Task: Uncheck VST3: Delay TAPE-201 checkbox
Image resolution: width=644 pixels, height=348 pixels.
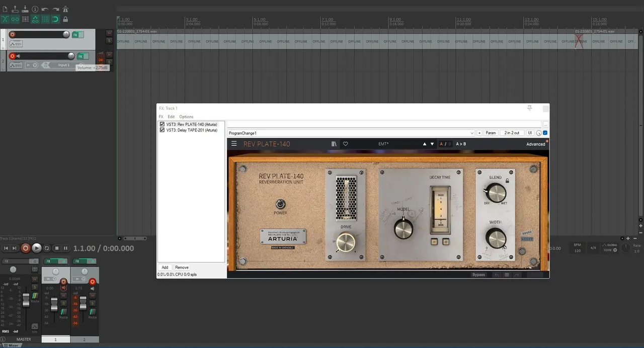Action: pos(162,130)
